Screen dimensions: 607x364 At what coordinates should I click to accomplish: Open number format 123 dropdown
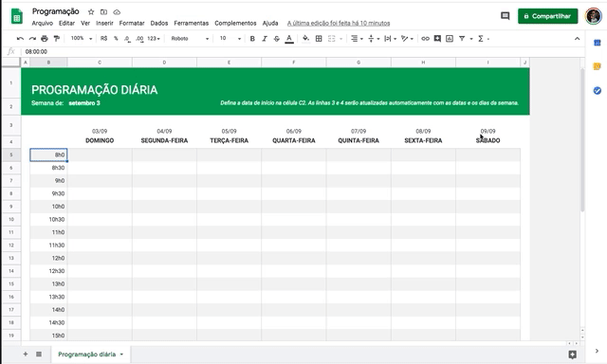coord(154,38)
